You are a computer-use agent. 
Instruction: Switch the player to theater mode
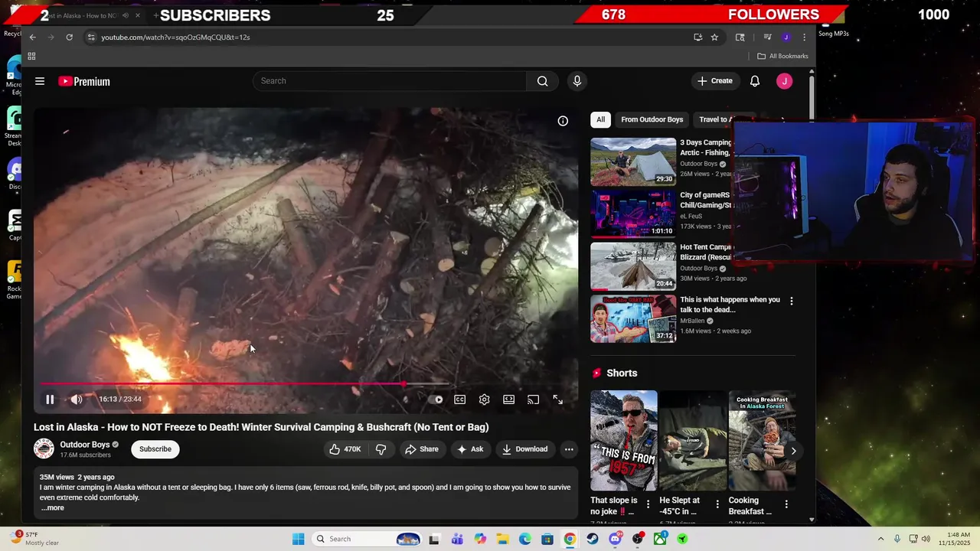(509, 399)
